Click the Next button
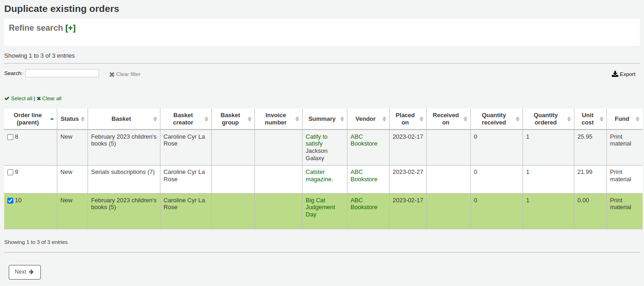This screenshot has width=644, height=286. pos(24,272)
